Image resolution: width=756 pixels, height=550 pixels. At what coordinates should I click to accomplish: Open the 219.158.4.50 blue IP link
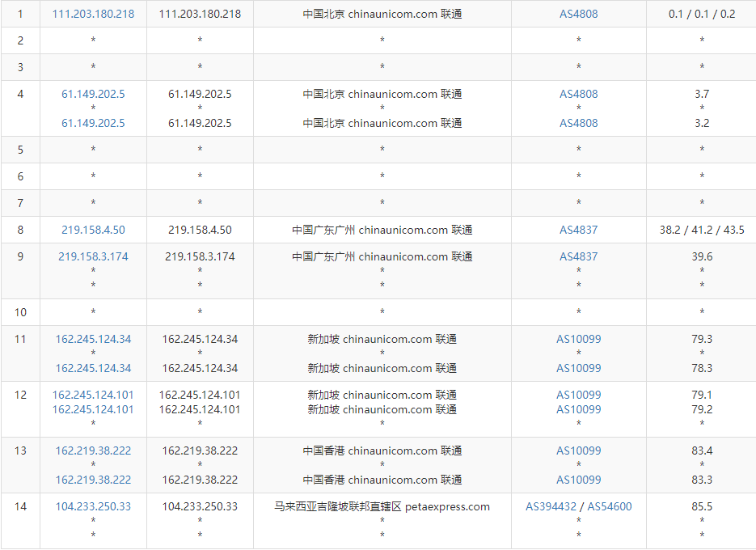(93, 230)
